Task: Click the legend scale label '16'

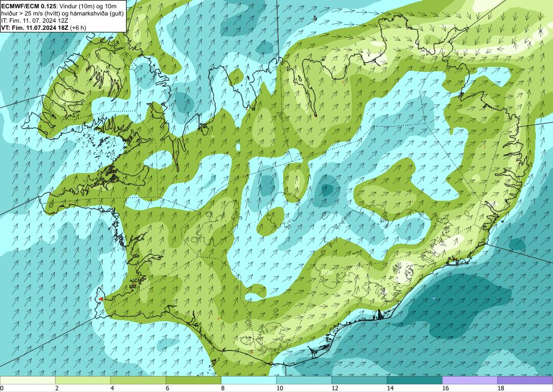Action: tap(445, 389)
